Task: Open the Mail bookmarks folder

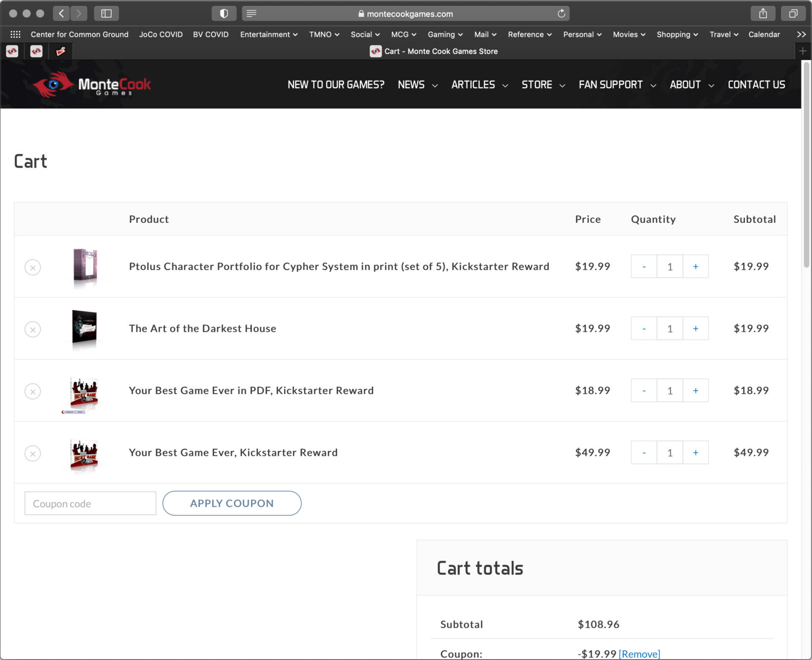Action: [485, 35]
